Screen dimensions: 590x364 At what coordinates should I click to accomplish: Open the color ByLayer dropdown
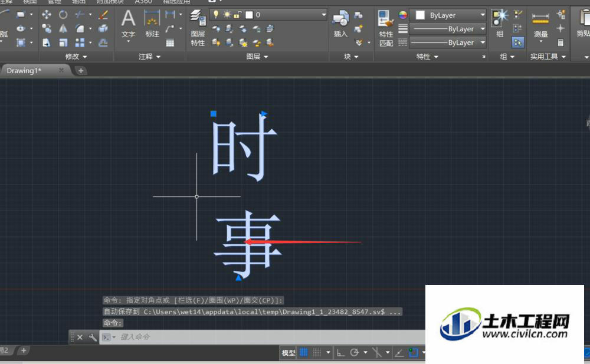tap(447, 15)
